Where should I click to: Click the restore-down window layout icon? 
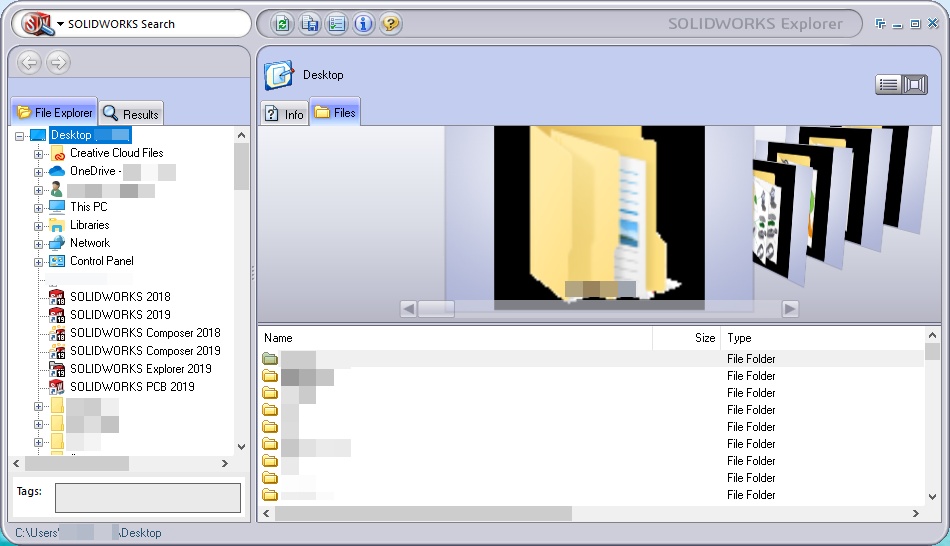click(x=880, y=24)
